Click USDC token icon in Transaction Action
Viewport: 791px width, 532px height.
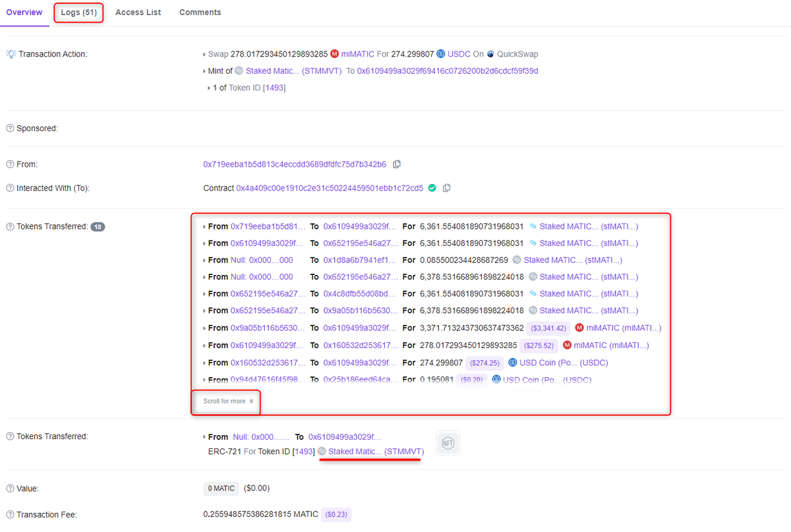click(440, 54)
